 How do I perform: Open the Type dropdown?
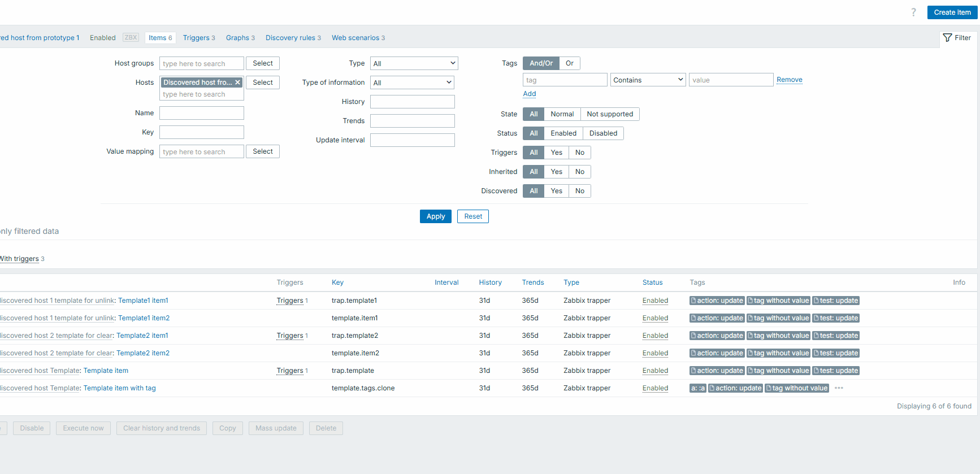pyautogui.click(x=414, y=63)
